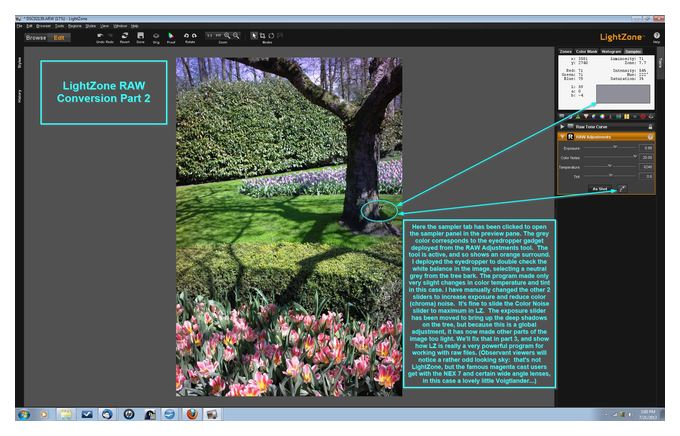The width and height of the screenshot is (680, 436).
Task: Select the arrow pointer mode icon
Action: pyautogui.click(x=255, y=36)
